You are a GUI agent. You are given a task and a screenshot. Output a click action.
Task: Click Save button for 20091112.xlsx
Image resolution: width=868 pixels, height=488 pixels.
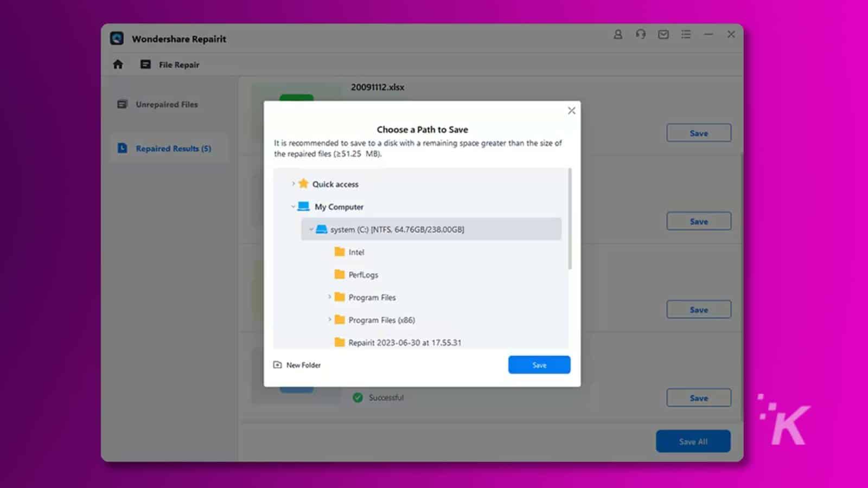(699, 133)
